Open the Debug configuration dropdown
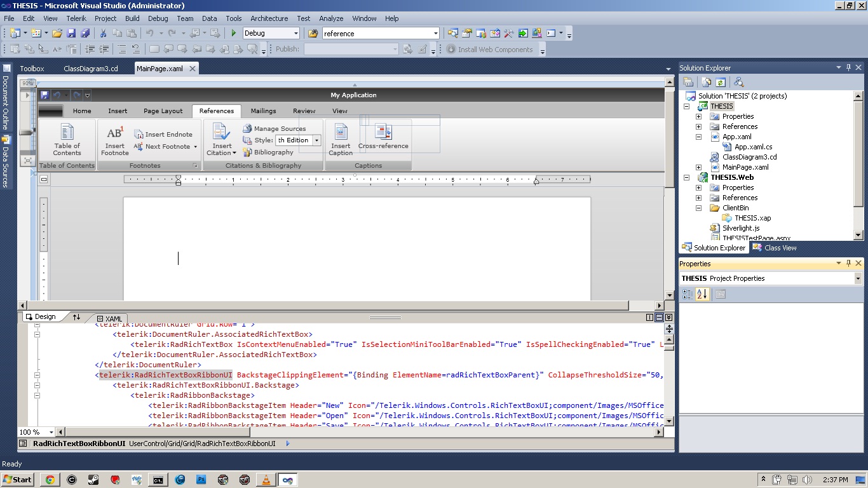868x488 pixels. 295,34
